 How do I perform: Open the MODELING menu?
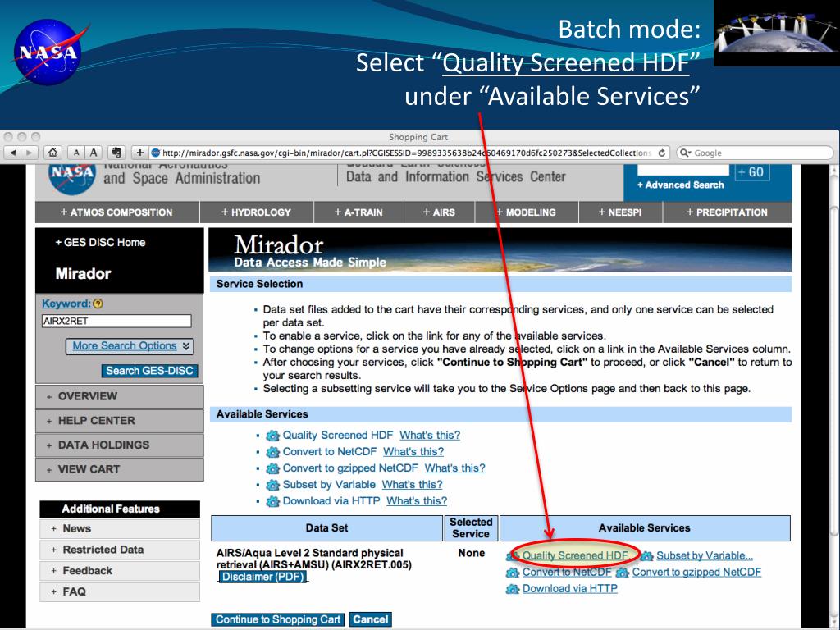pyautogui.click(x=527, y=212)
